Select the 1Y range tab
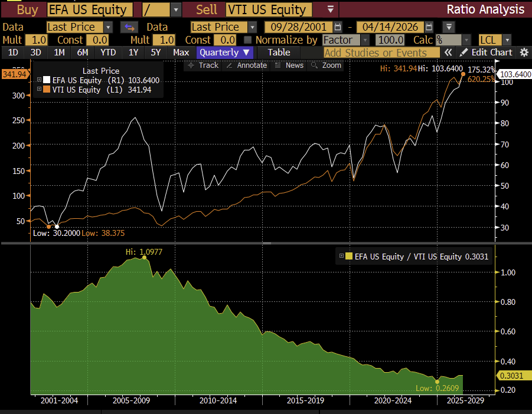This screenshot has height=414, width=532. pos(133,52)
